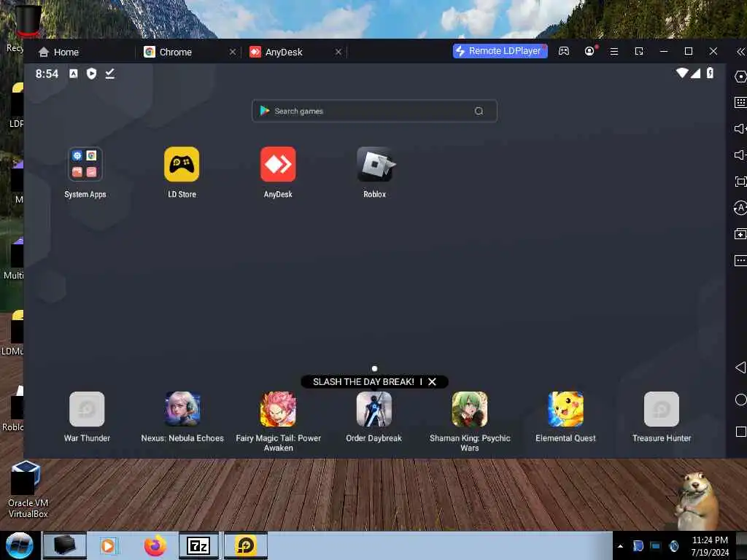Close the AnyDesk tab
Viewport: 747px width, 560px height.
click(x=338, y=52)
